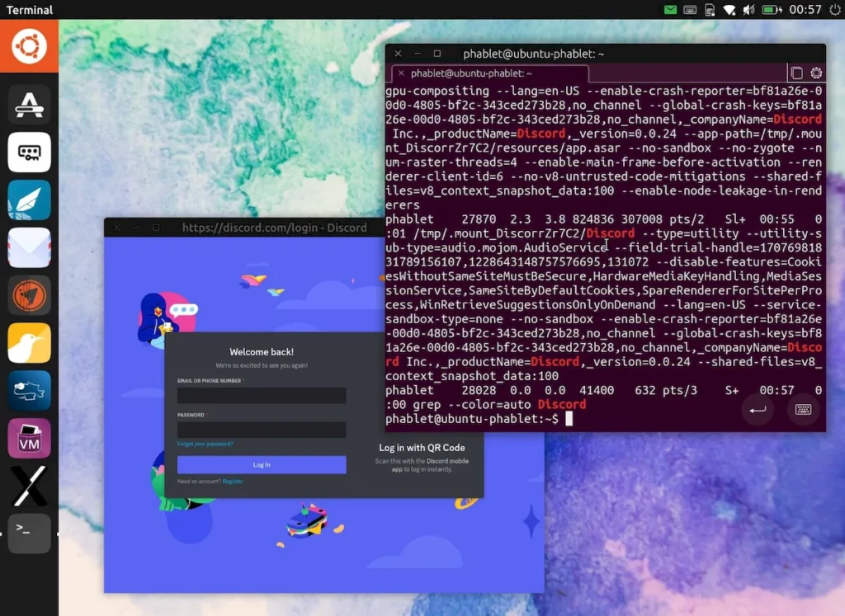
Task: Click the Password field in Discord
Action: pyautogui.click(x=262, y=429)
